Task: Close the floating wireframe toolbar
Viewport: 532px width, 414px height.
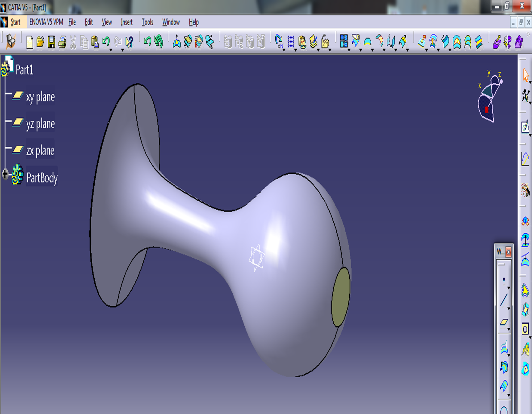Action: (x=508, y=252)
